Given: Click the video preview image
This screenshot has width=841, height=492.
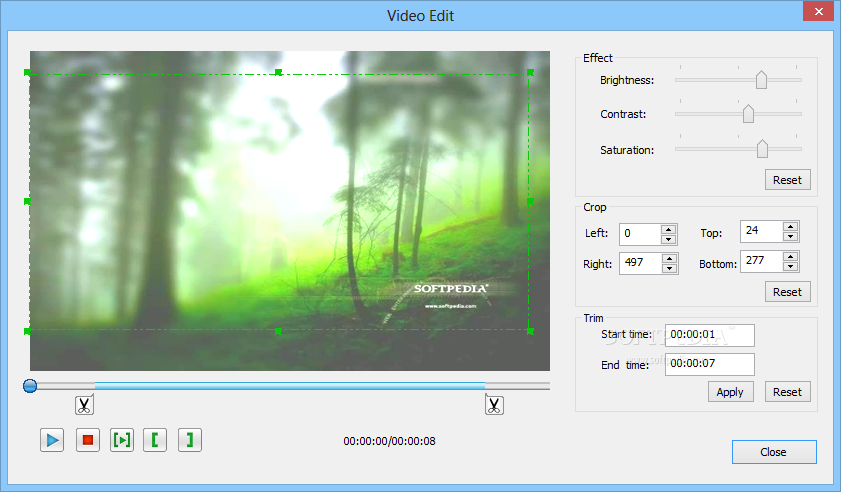Looking at the screenshot, I should (x=290, y=211).
